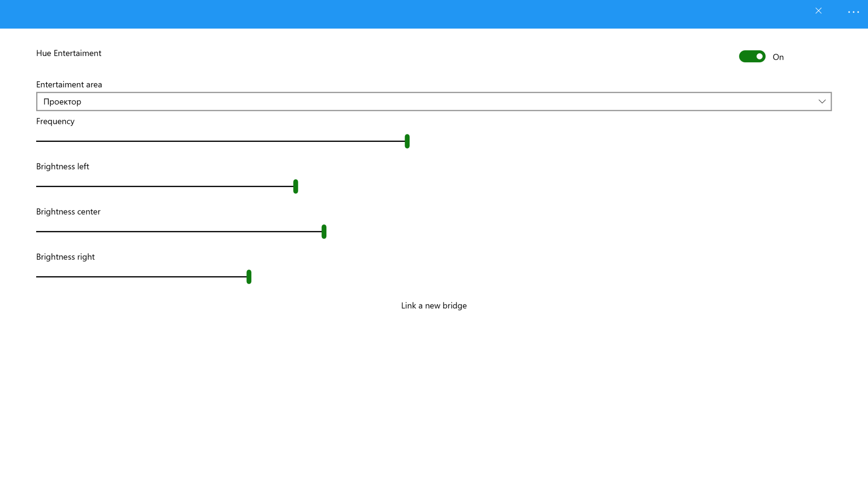Turn off the Hue Entertaiment toggle switch

click(752, 56)
